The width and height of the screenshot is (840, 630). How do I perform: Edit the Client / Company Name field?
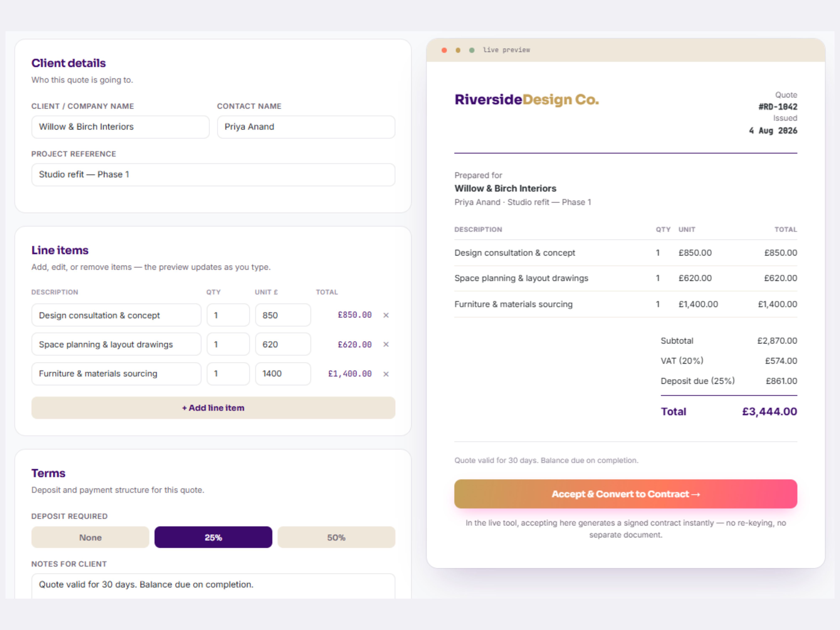pyautogui.click(x=120, y=127)
